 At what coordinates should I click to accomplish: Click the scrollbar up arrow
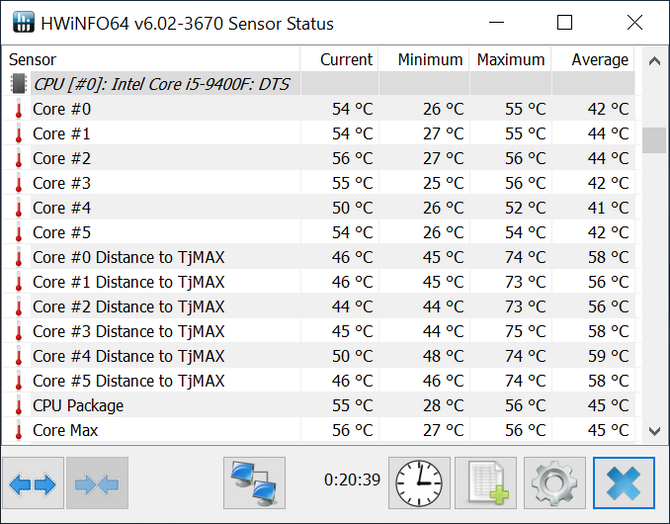(654, 61)
